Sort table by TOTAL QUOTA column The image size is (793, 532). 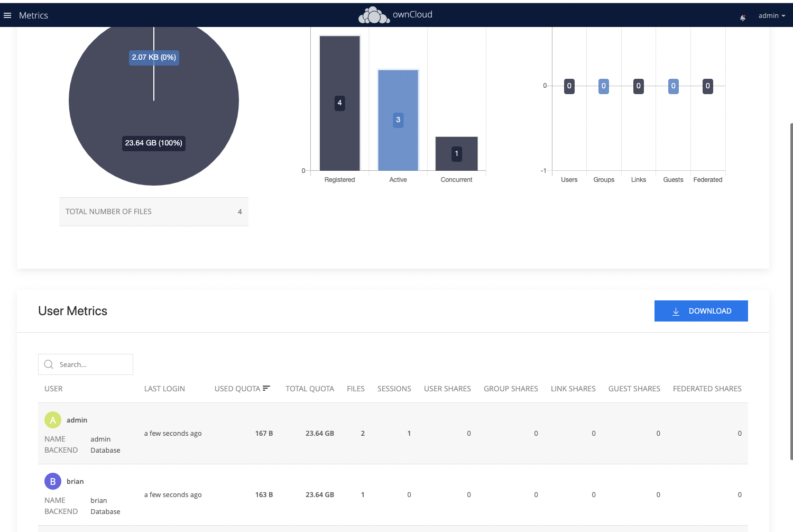click(310, 389)
